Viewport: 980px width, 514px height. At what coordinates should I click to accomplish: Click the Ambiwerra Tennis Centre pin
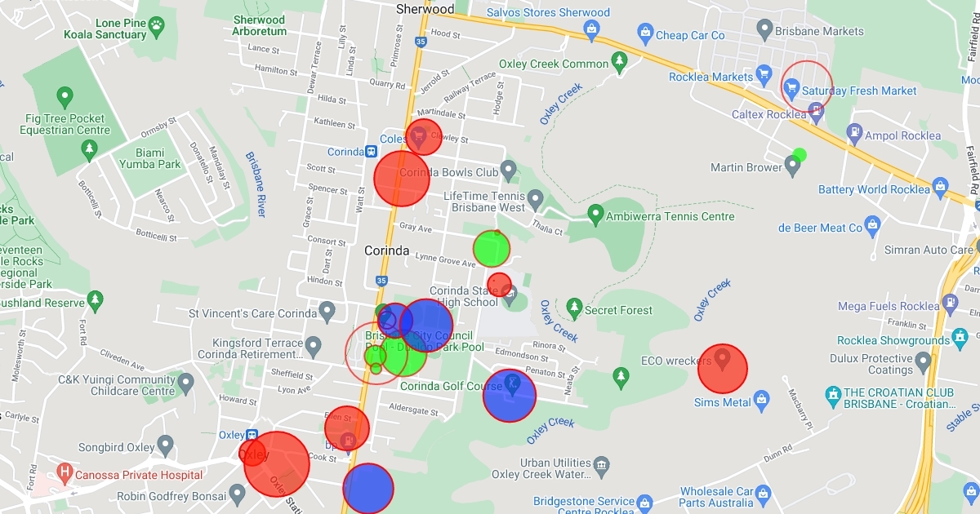[x=595, y=215]
